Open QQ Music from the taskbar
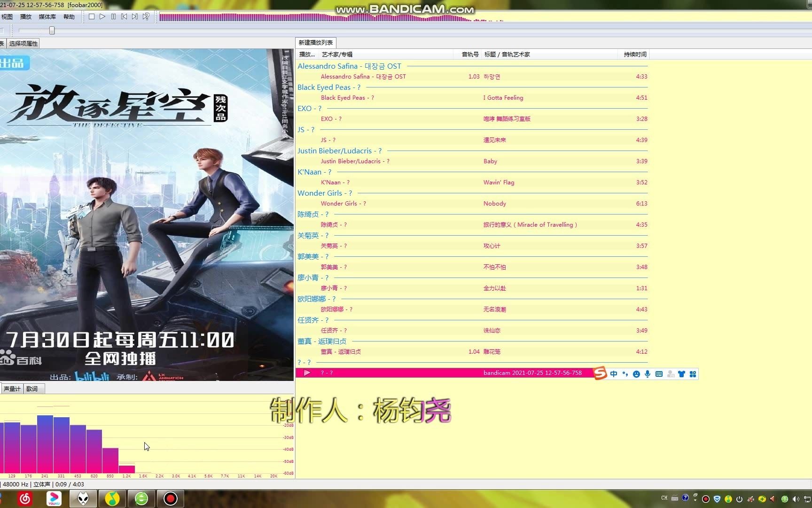The height and width of the screenshot is (508, 812). pos(112,499)
